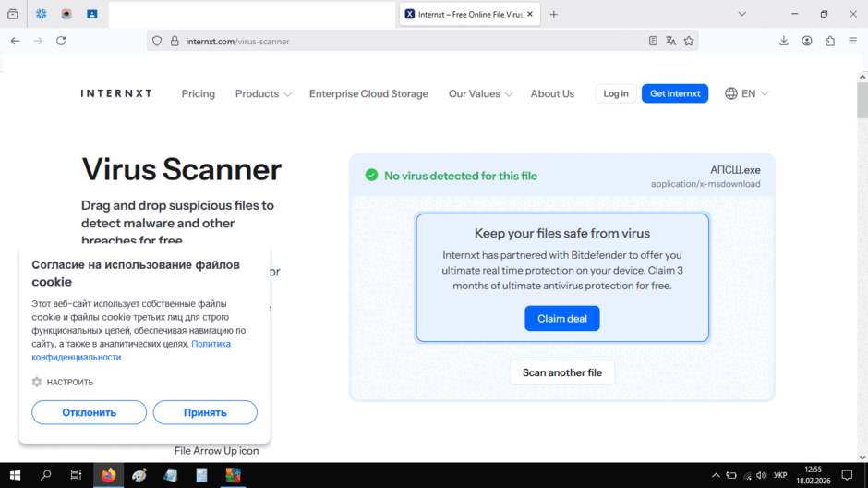
Task: Close the Internxt tab
Action: point(530,15)
